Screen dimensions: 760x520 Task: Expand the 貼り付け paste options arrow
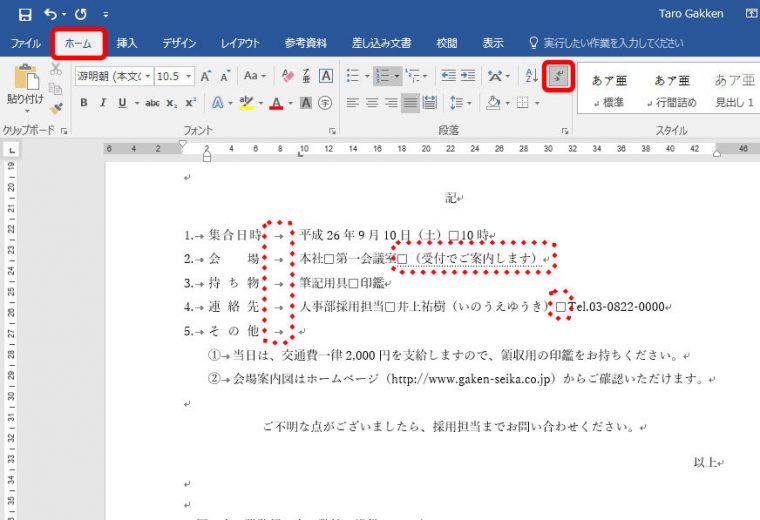tap(27, 111)
